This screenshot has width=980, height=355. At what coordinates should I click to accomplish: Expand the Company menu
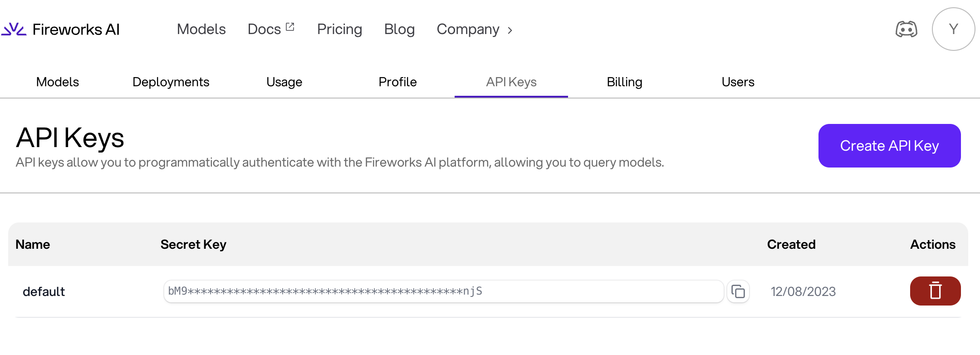pyautogui.click(x=475, y=30)
